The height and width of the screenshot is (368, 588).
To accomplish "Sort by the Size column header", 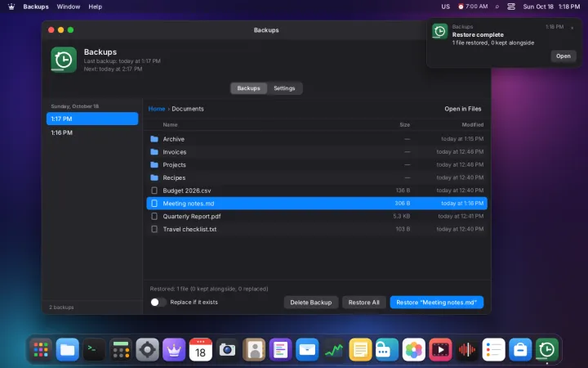I will point(404,124).
